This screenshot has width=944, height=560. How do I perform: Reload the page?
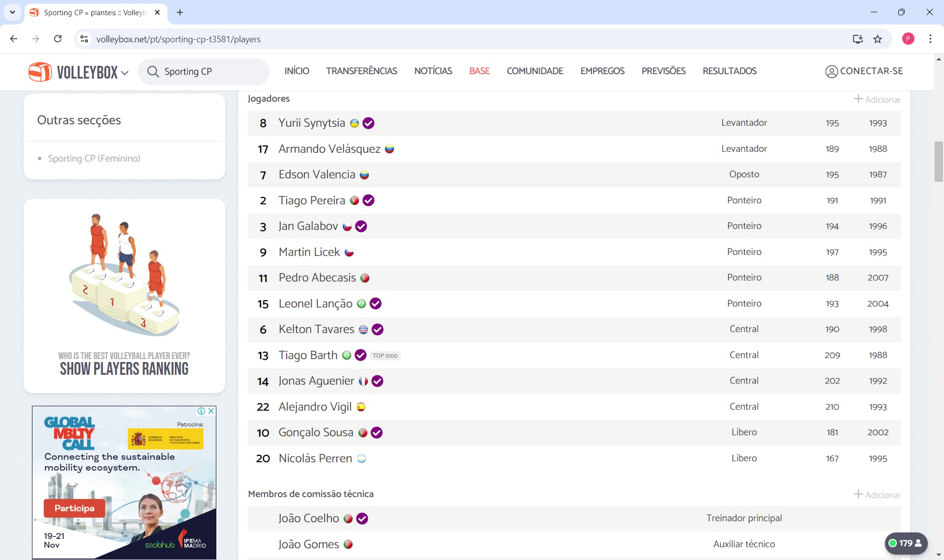click(x=58, y=39)
